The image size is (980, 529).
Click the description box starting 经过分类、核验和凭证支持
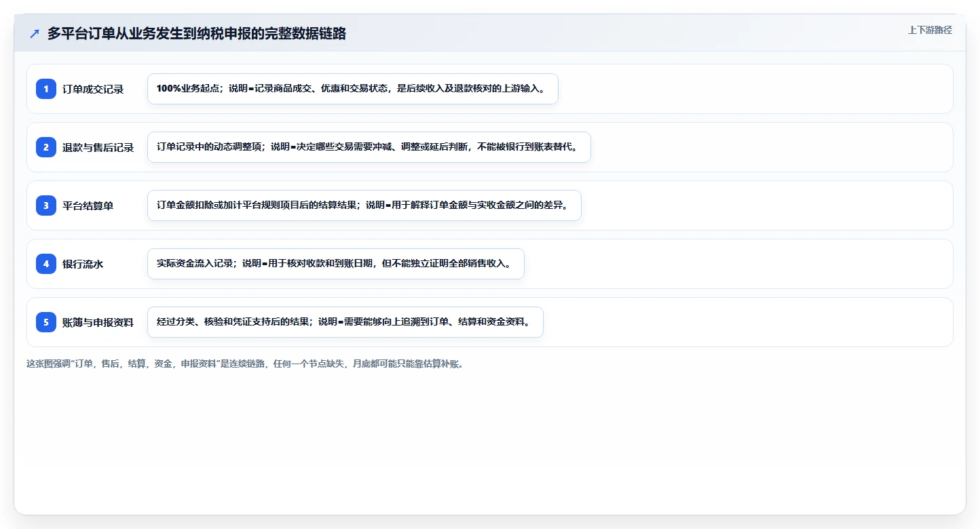[x=345, y=322]
